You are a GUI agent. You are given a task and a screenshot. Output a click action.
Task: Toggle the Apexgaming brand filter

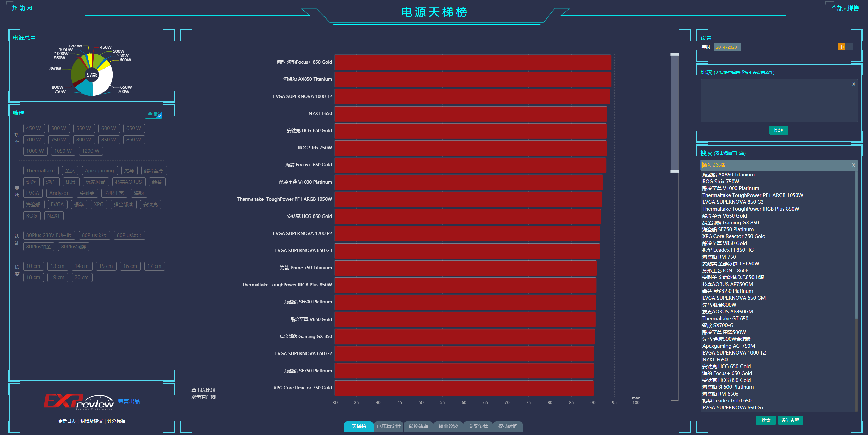100,171
